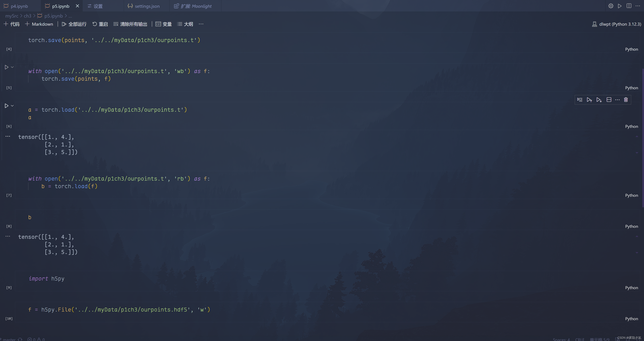Click mySrc in the breadcrumb
Screen dimensions: 644x341
(12, 16)
